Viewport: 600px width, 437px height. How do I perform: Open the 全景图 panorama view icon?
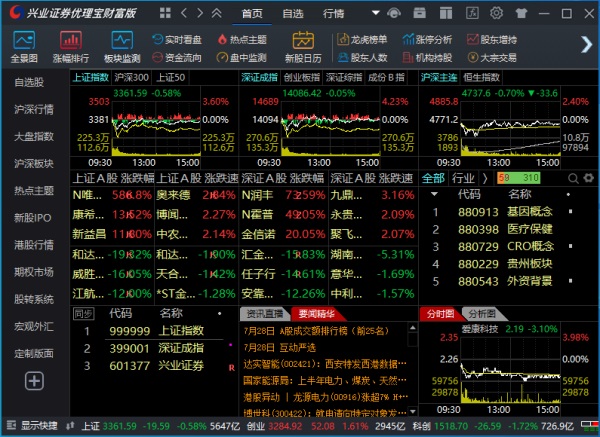(24, 45)
